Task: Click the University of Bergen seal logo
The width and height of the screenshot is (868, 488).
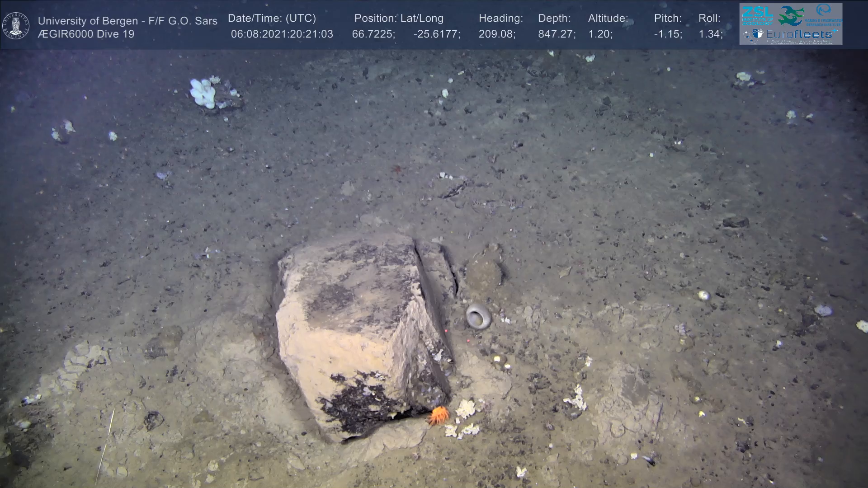Action: [x=16, y=26]
